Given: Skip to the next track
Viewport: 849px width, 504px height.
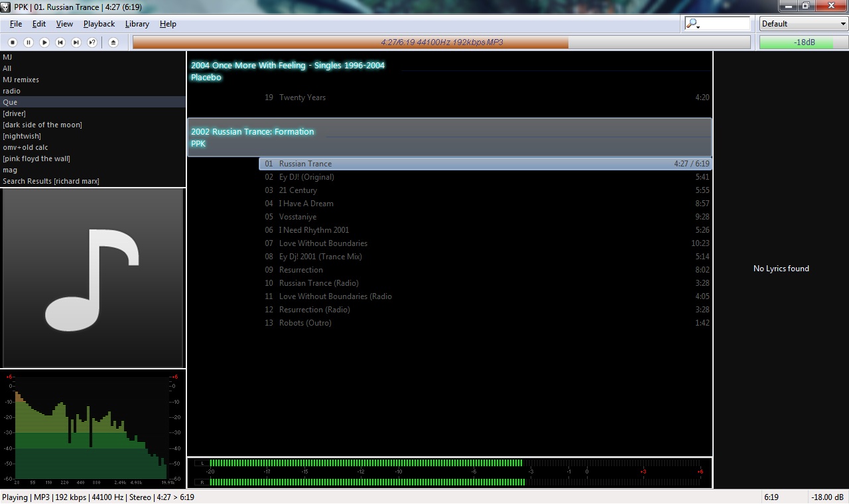Looking at the screenshot, I should (x=76, y=42).
